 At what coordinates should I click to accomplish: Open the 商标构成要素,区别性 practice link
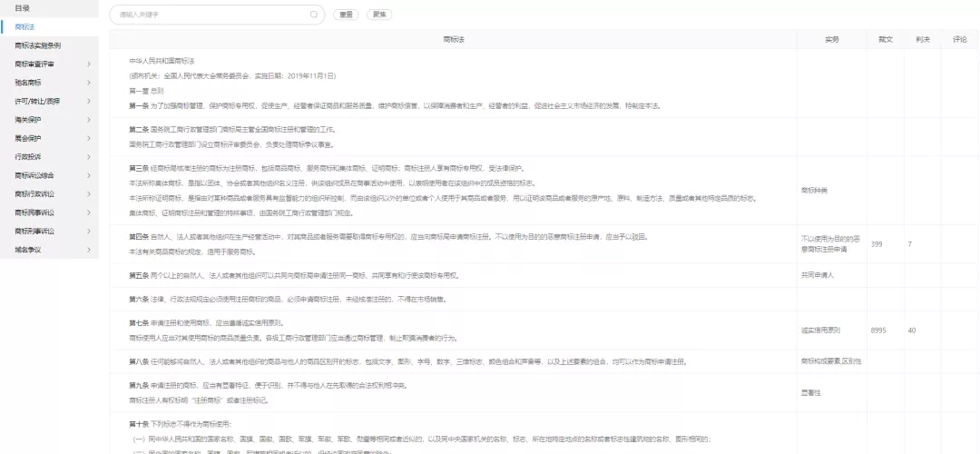[831, 361]
